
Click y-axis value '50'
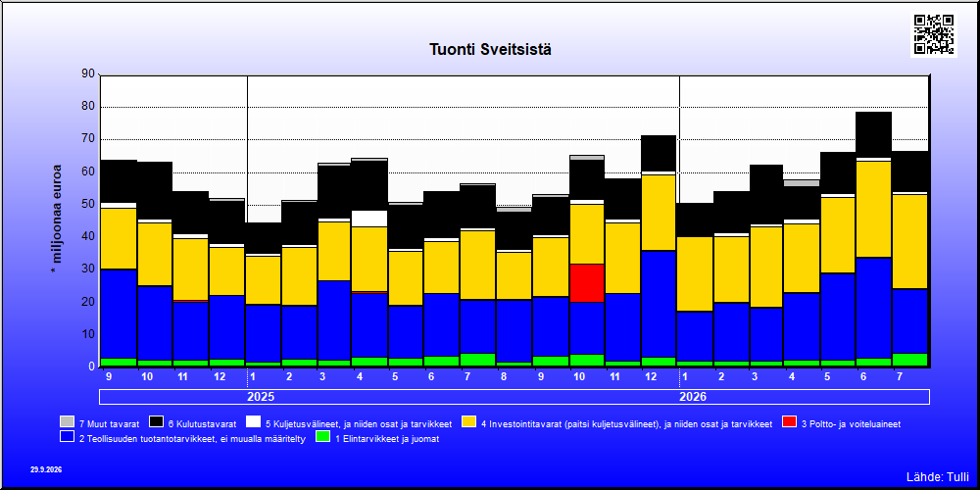pos(88,204)
